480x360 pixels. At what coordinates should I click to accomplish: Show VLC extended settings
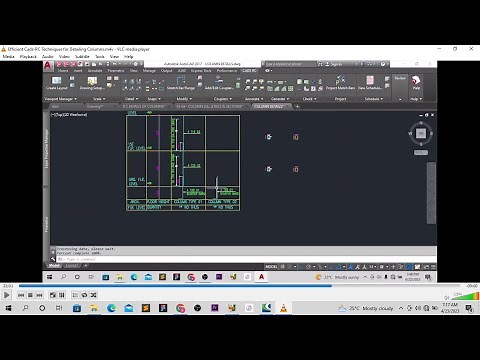tap(62, 295)
